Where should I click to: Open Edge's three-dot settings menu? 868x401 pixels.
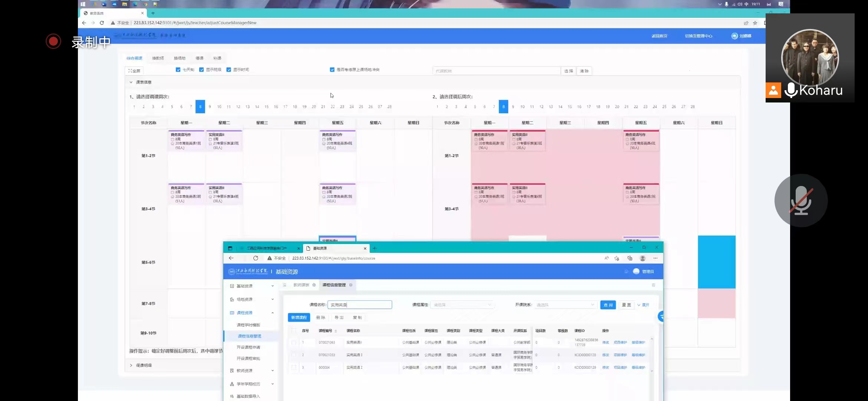(655, 258)
